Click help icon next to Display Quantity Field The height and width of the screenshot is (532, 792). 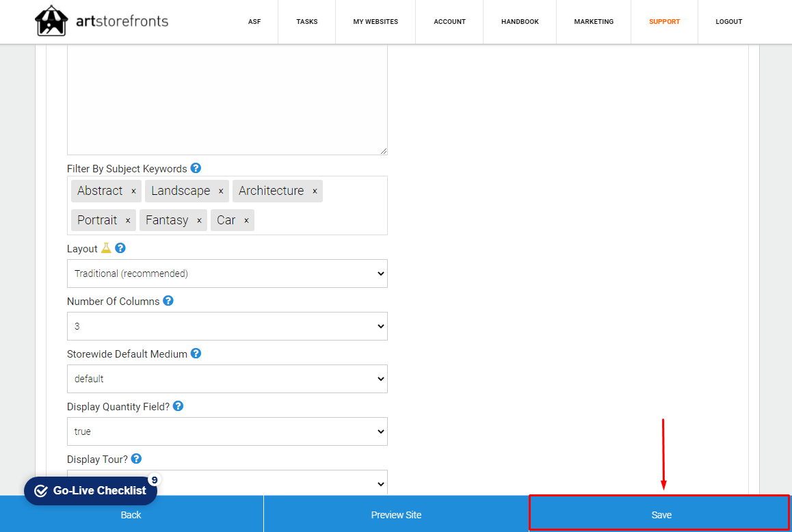178,406
